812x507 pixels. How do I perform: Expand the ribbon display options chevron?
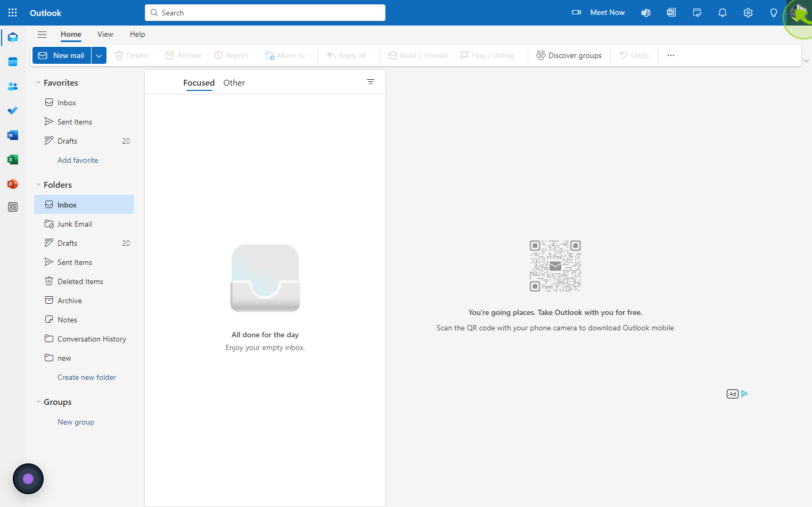point(806,60)
